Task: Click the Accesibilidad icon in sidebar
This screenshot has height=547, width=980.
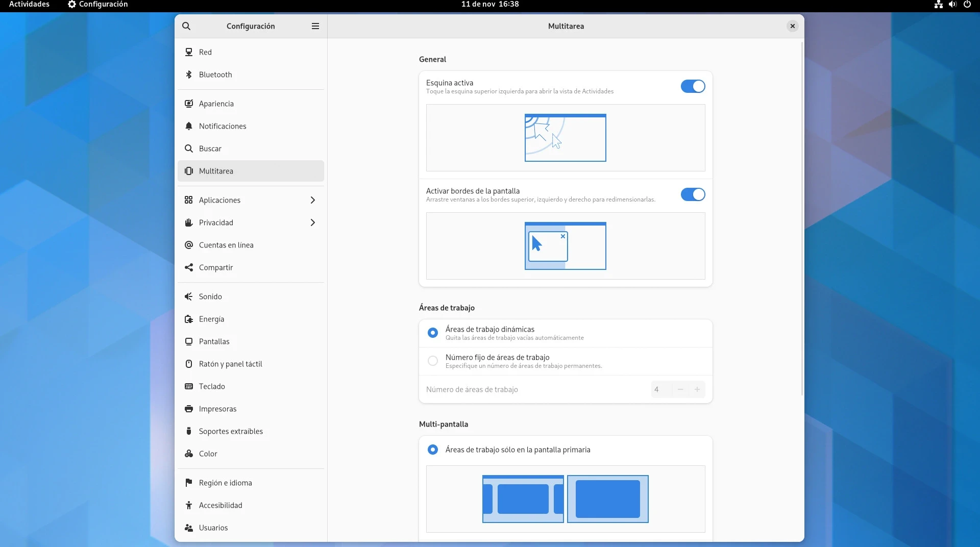Action: tap(189, 505)
